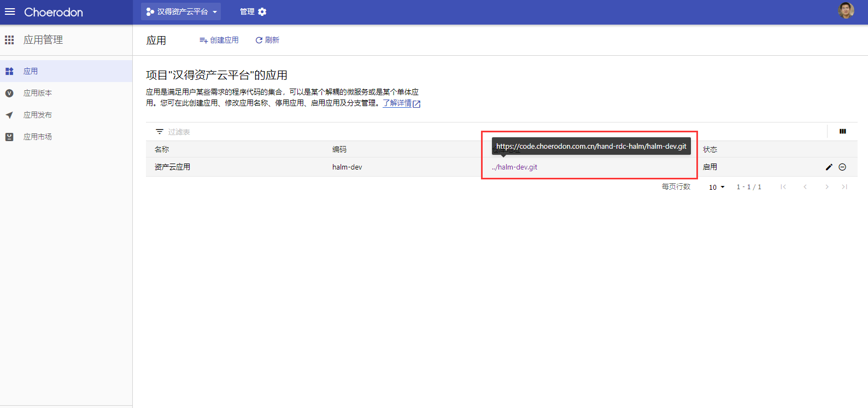Select 应用市场 in the sidebar
The image size is (868, 408).
pos(66,137)
